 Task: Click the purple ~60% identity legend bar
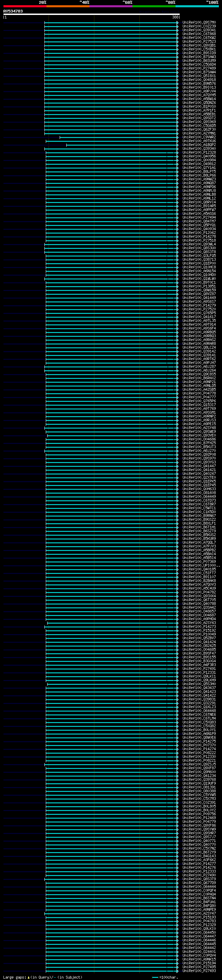click(x=111, y=6)
